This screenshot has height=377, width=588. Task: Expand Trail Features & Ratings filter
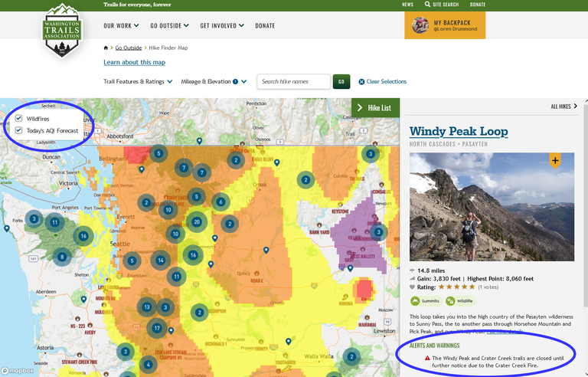click(138, 81)
